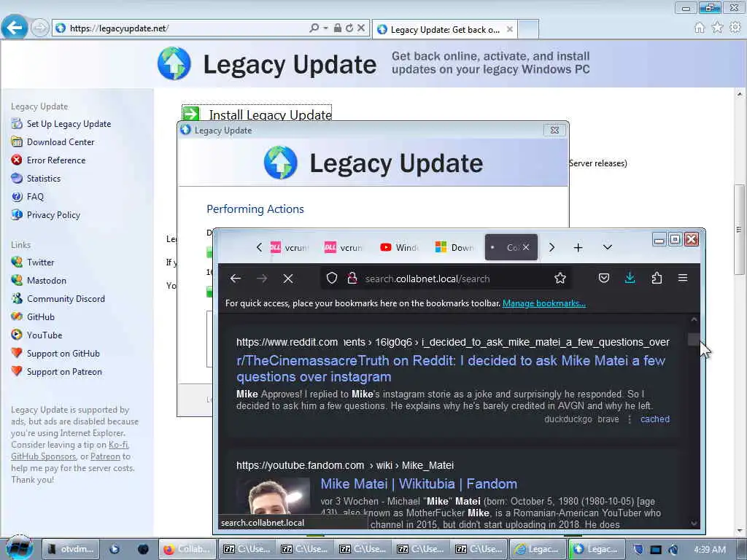Select the Legacy Update tab in Internet Explorer

(x=445, y=29)
